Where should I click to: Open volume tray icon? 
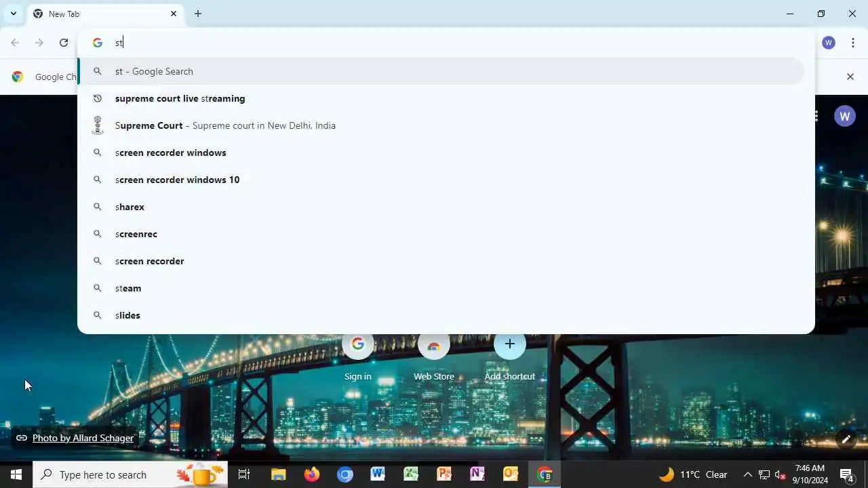(780, 474)
